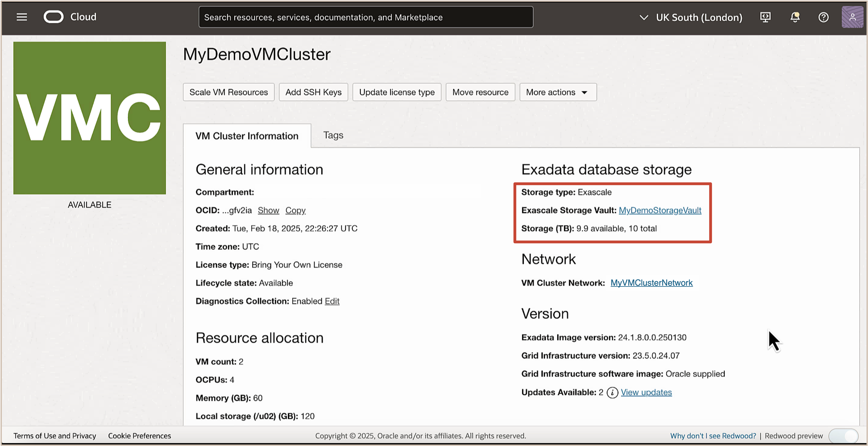The image size is (868, 446).
Task: Switch to the Tags tab
Action: click(333, 135)
